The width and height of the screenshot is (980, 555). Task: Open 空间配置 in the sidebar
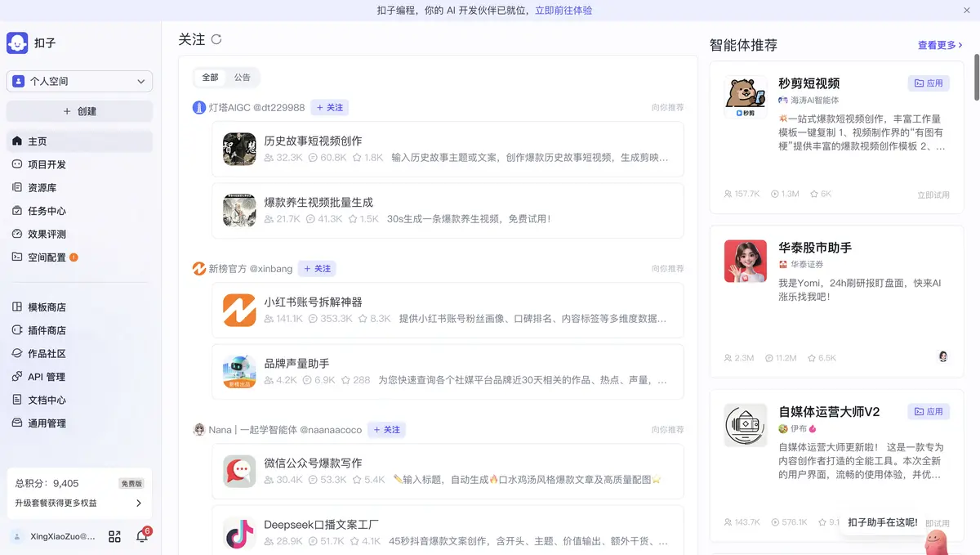pyautogui.click(x=79, y=257)
